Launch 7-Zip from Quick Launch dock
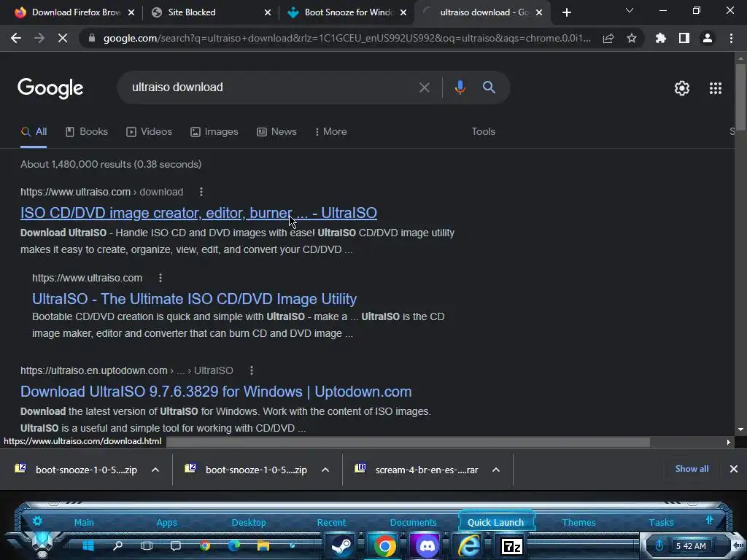 tap(512, 546)
